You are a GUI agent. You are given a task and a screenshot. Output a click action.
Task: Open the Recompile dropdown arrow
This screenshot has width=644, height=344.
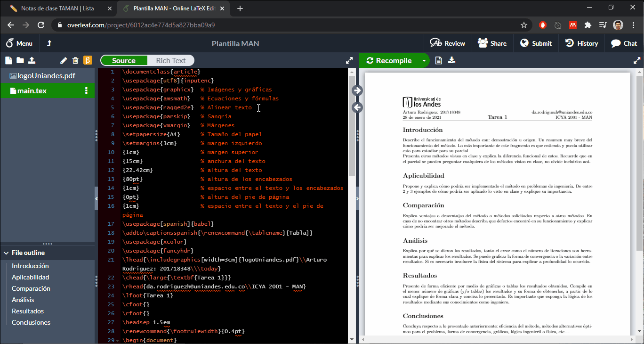click(424, 60)
